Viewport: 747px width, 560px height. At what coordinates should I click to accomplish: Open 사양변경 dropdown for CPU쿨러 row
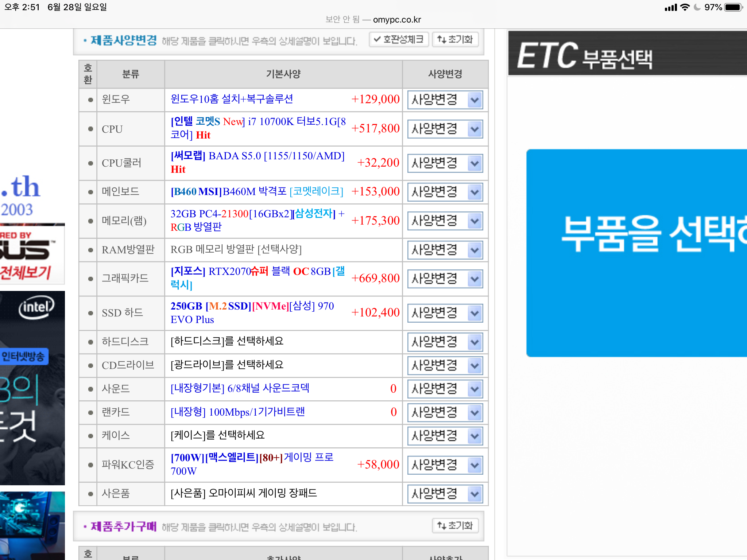tap(445, 163)
